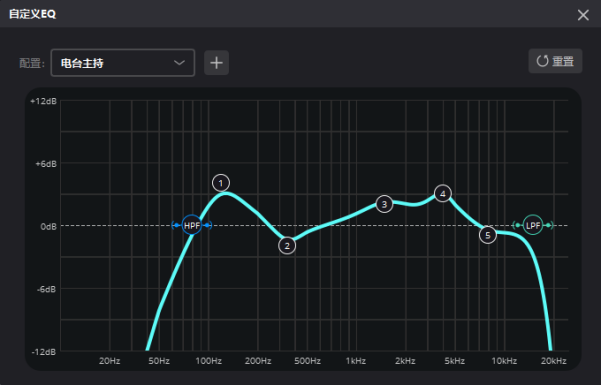Click the plus icon to add preset
602x386 pixels.
click(217, 63)
